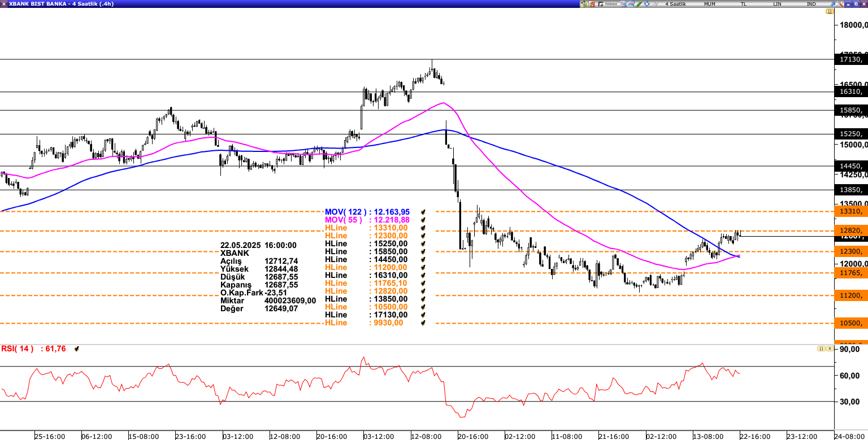This screenshot has height=440, width=868.
Task: Click the red book icon in titlebar toolbar
Action: pos(592,4)
